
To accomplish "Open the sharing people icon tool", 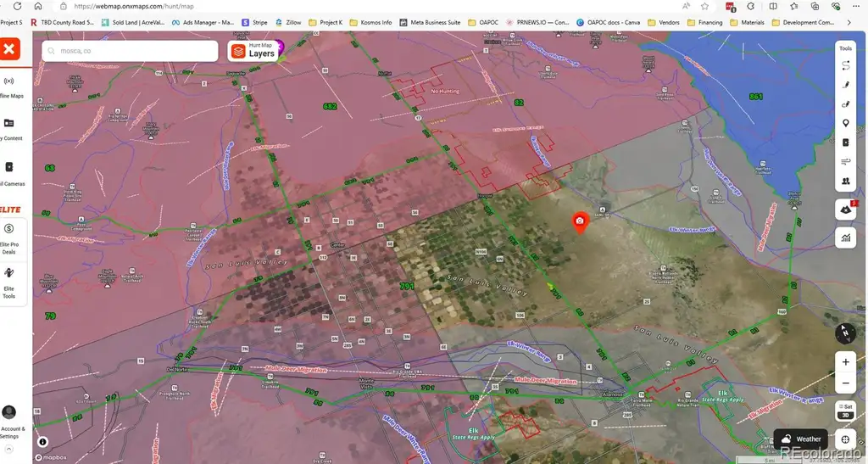I will tap(845, 181).
